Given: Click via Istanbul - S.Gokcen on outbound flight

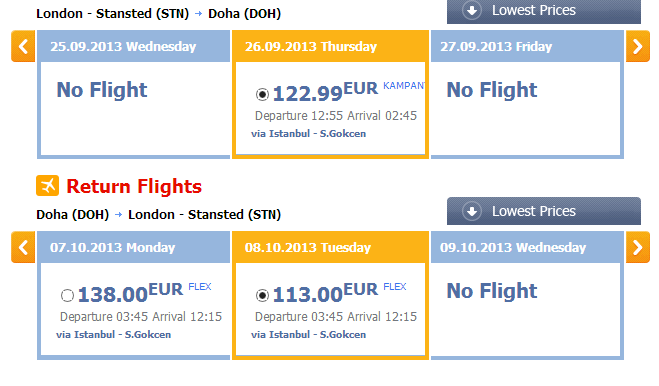Looking at the screenshot, I should click(308, 134).
